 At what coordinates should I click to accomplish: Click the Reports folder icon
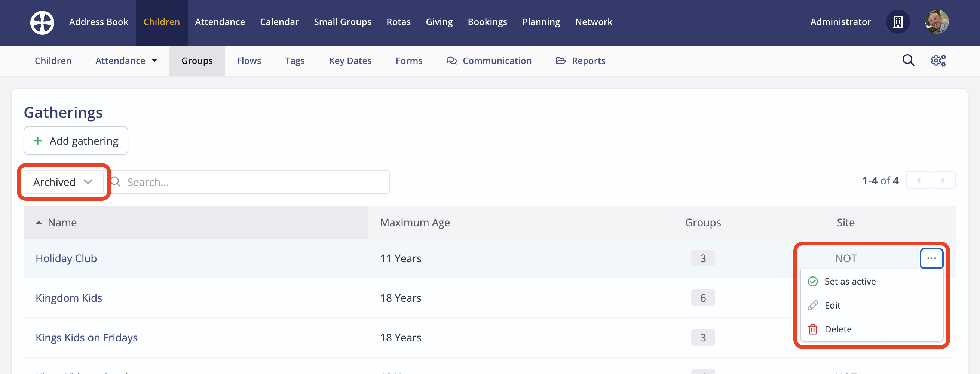coord(560,61)
